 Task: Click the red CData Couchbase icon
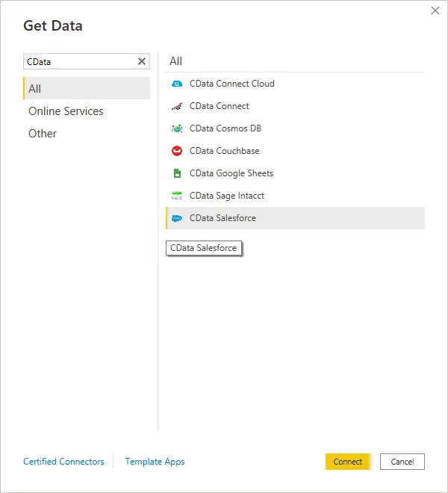click(x=177, y=151)
